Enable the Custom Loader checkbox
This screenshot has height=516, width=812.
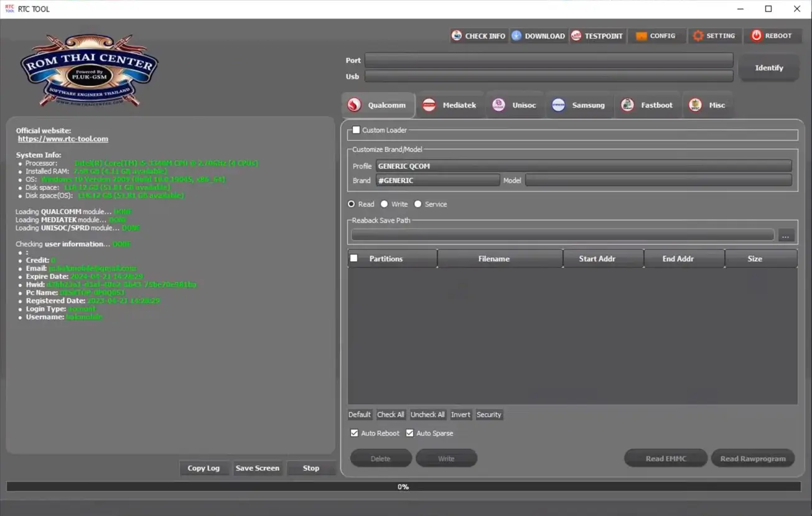(x=356, y=130)
